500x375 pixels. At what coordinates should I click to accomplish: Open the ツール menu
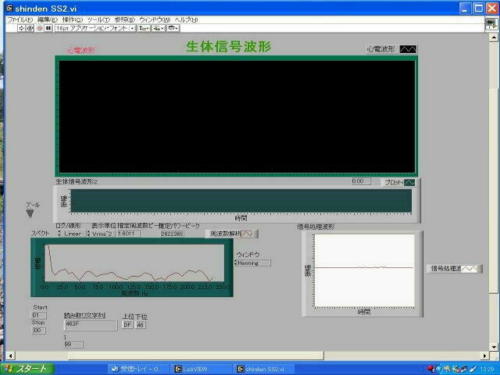tap(99, 20)
